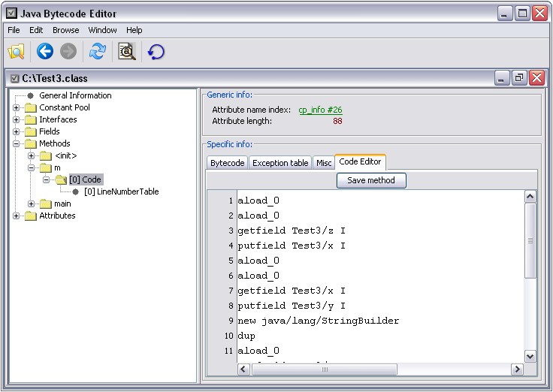Go back with the blue arrow icon

tap(45, 52)
